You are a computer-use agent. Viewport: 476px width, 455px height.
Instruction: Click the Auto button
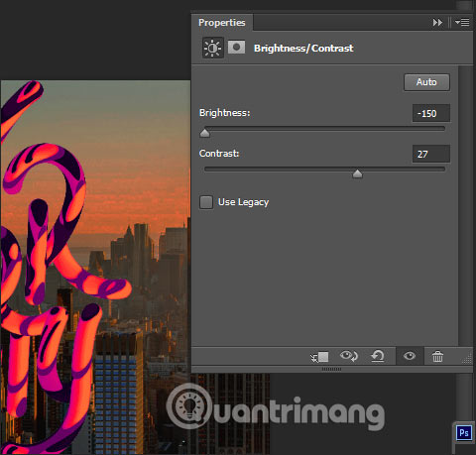pyautogui.click(x=426, y=82)
